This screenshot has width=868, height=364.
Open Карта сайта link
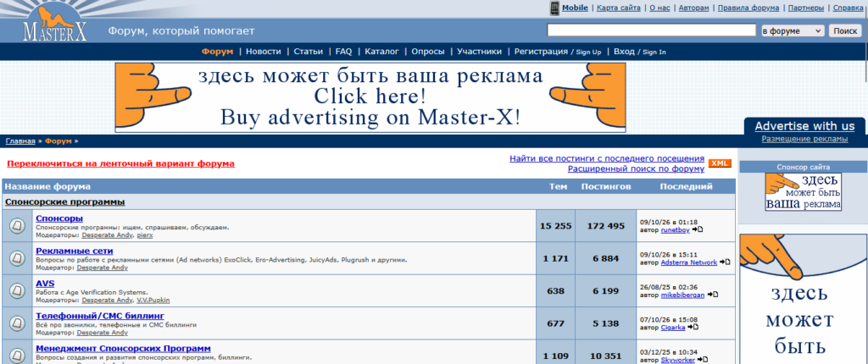pyautogui.click(x=619, y=8)
